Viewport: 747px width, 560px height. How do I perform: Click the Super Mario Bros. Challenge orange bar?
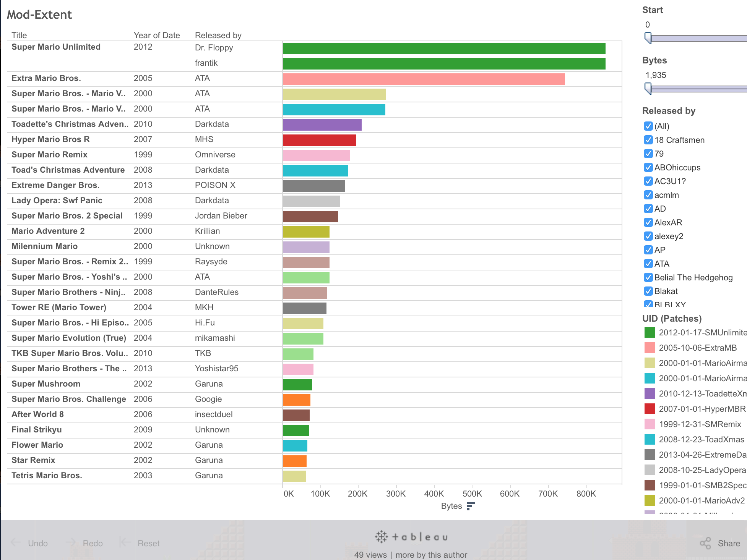(x=297, y=400)
